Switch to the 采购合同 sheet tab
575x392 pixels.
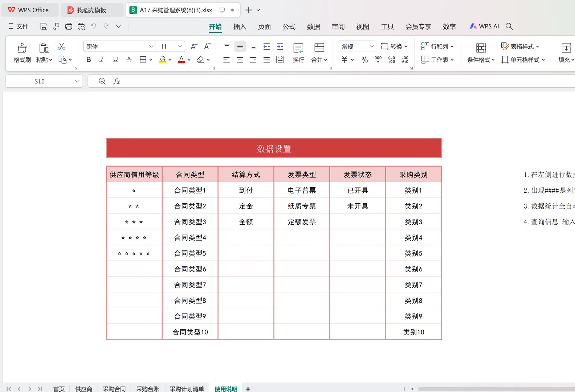pos(114,389)
